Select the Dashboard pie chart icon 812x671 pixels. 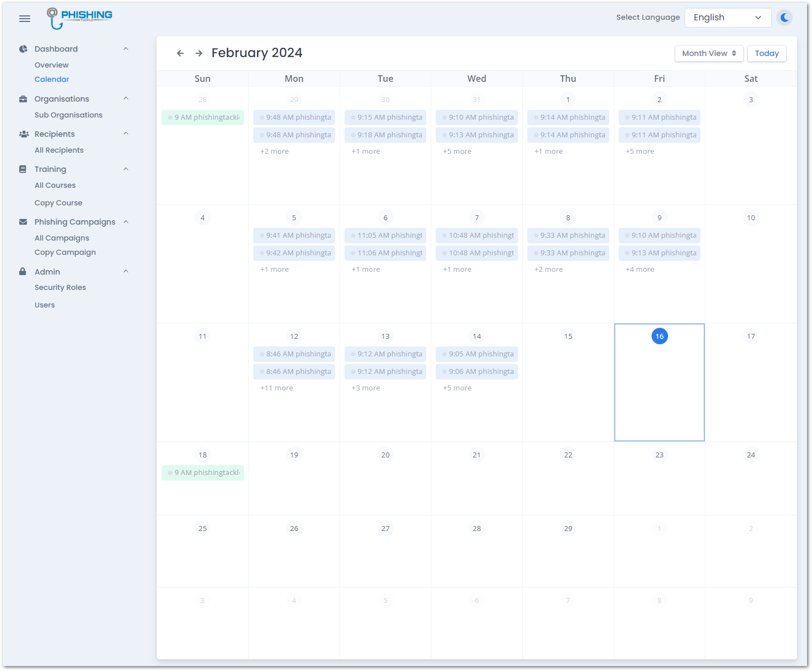click(x=23, y=49)
